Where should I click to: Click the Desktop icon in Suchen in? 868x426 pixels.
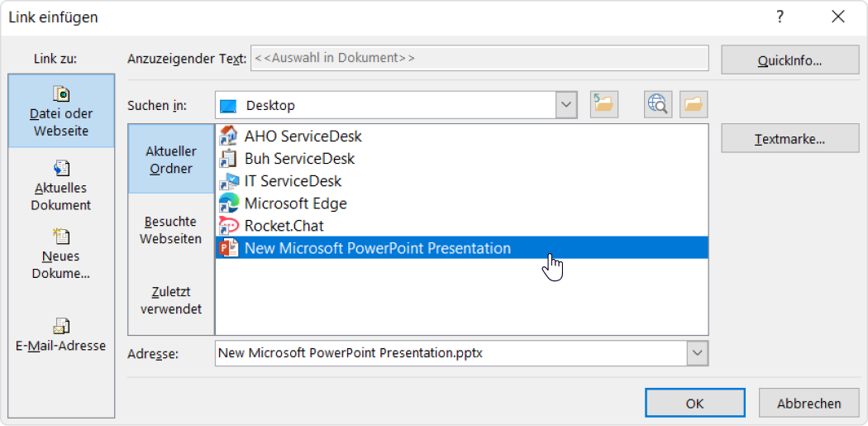click(x=227, y=105)
